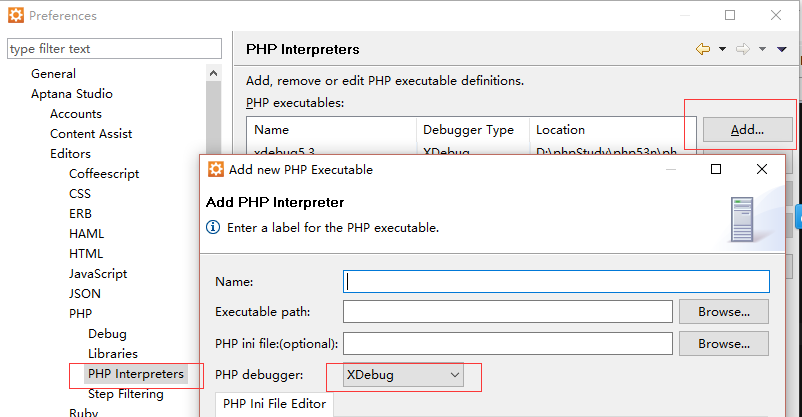Click the Debugger Type column header
802x417 pixels.
[x=468, y=130]
